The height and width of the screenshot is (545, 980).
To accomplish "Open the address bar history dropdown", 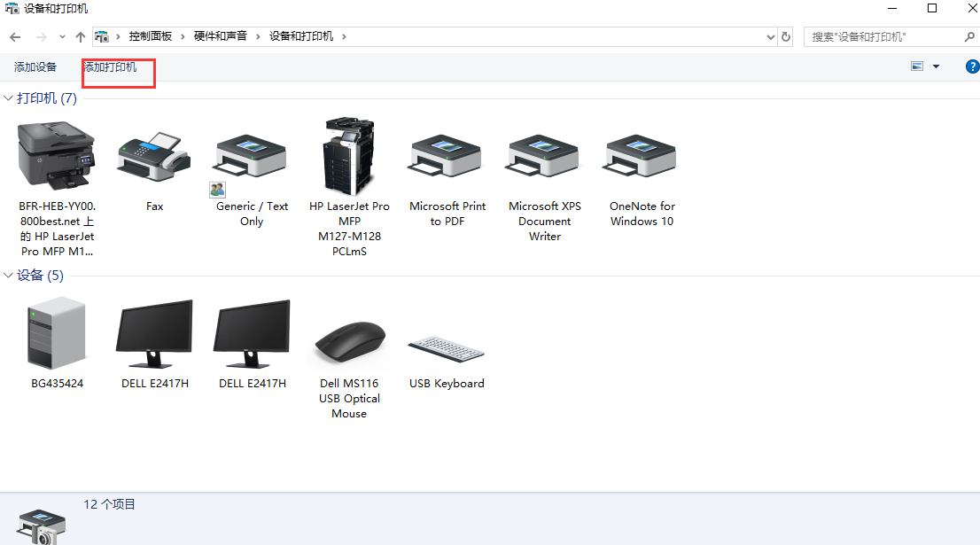I will coord(771,37).
